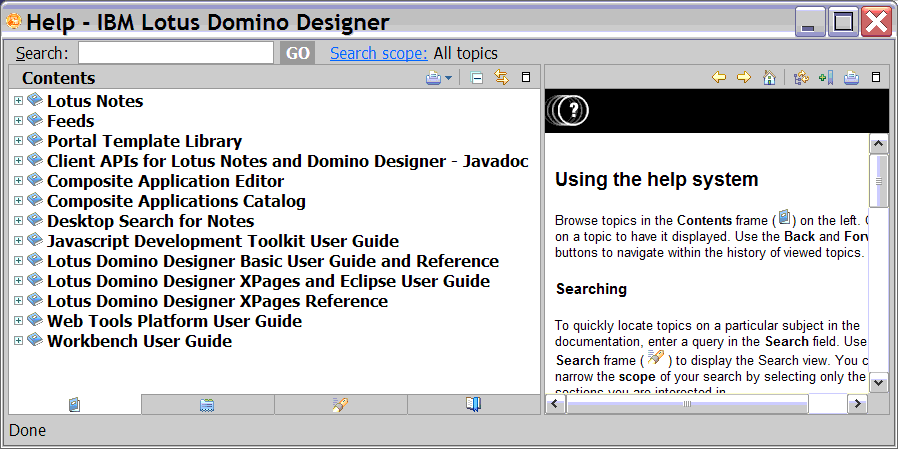Expand Lotus Domino Designer Basic User Guide
905x451 pixels.
click(18, 260)
